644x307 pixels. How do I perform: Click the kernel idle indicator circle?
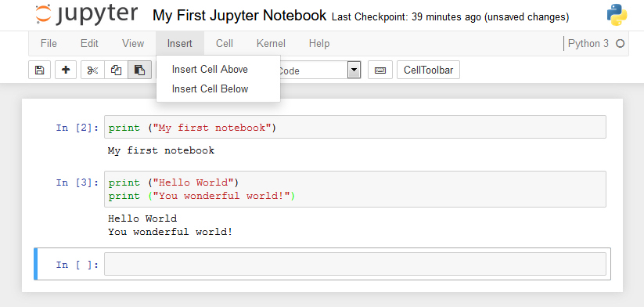[621, 43]
